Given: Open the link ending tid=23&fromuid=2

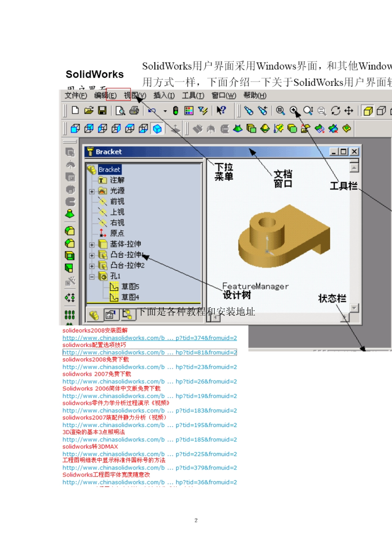Looking at the screenshot, I should tap(150, 367).
